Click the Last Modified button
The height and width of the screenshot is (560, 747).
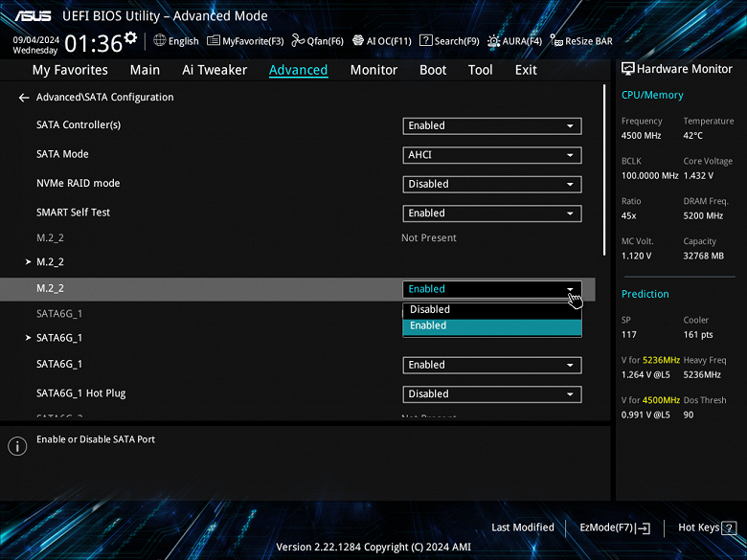click(x=523, y=527)
